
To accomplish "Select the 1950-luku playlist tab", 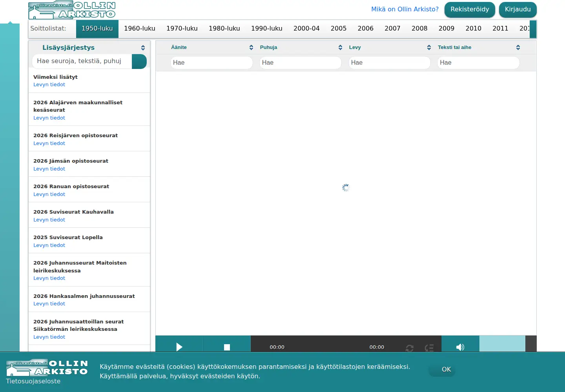I will (x=97, y=29).
